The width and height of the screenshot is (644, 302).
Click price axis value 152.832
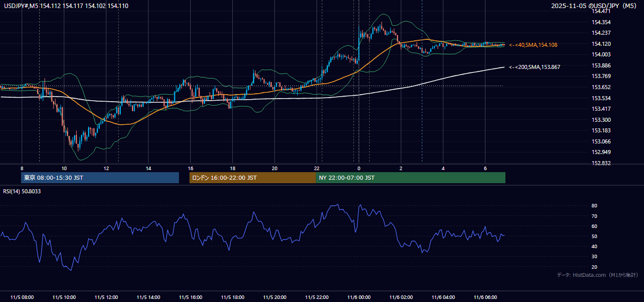tap(601, 163)
